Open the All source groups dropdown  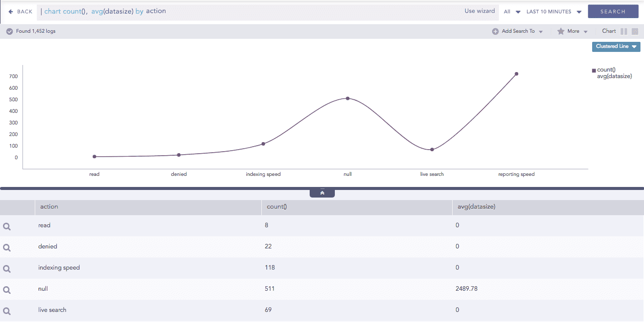pos(512,11)
